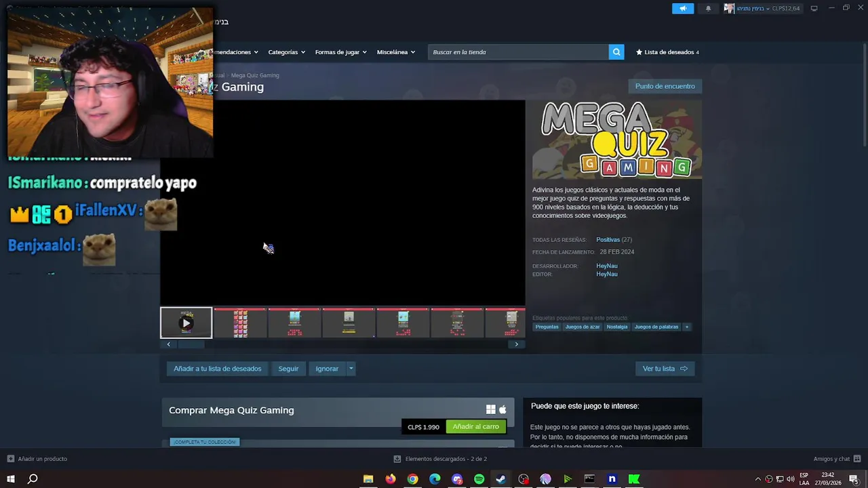Click the Steam taskbar icon
868x488 pixels.
tap(500, 479)
